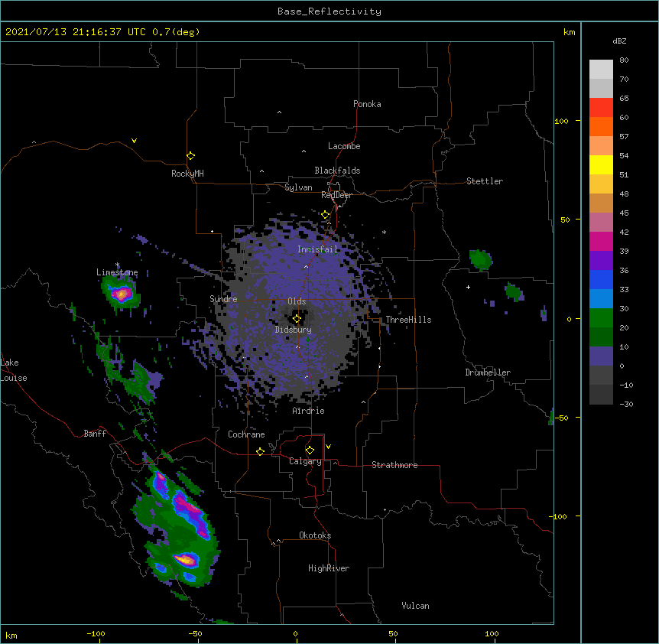The width and height of the screenshot is (659, 644).
Task: Click the yellow diamond marker near RockyMH
Action: coord(190,156)
